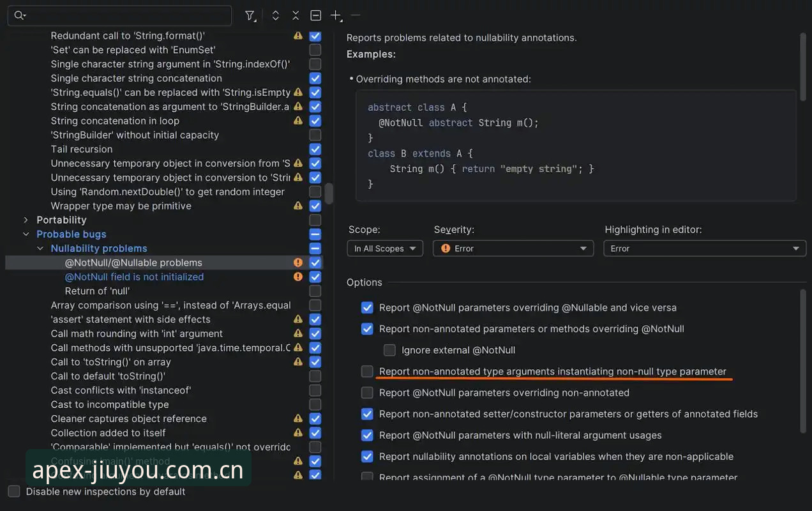Select '@NotNull field is not initialized' inspection
Viewport: 812px width, 511px height.
[x=134, y=277]
